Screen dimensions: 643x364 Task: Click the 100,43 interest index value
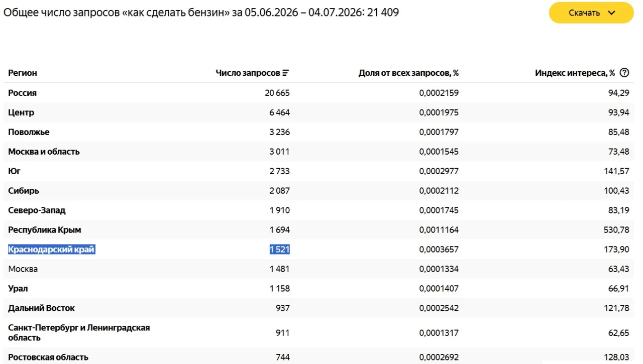[617, 191]
